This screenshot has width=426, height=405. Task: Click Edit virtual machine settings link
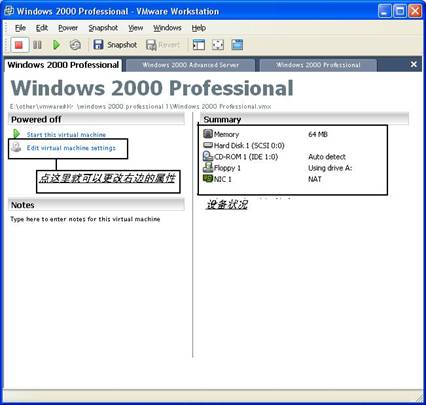click(x=71, y=148)
